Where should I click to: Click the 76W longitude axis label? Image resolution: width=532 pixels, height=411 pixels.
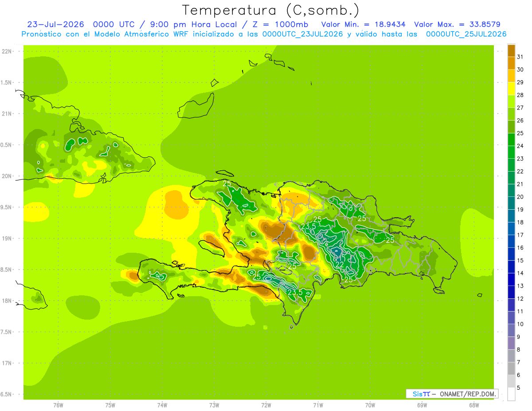(58, 405)
